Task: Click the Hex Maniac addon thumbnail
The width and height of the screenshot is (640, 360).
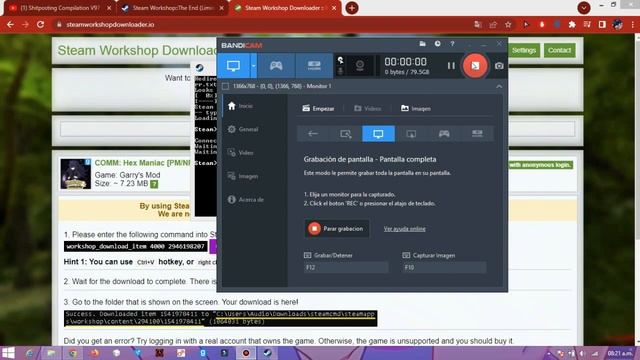Action: (76, 174)
